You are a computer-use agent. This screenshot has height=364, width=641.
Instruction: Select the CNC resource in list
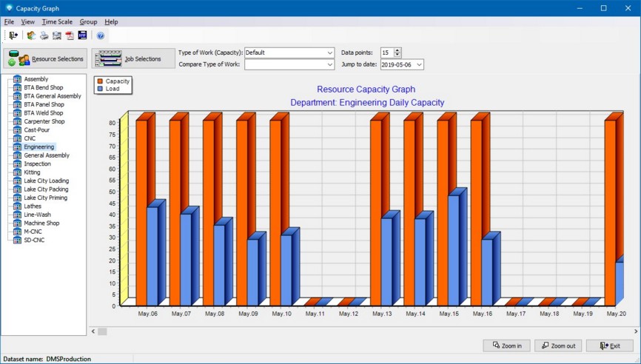30,138
